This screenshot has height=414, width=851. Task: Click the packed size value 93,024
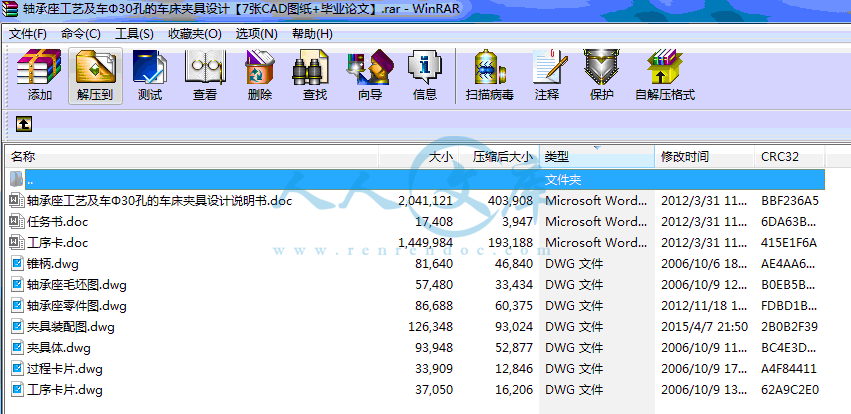[x=514, y=327]
